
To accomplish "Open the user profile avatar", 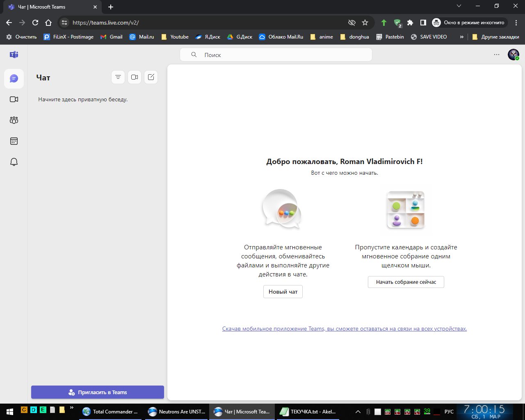I will (514, 55).
